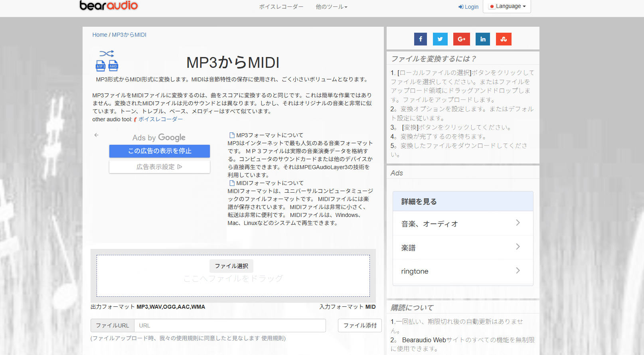Click the MP3からMIDI page title
The height and width of the screenshot is (355, 644).
(233, 63)
